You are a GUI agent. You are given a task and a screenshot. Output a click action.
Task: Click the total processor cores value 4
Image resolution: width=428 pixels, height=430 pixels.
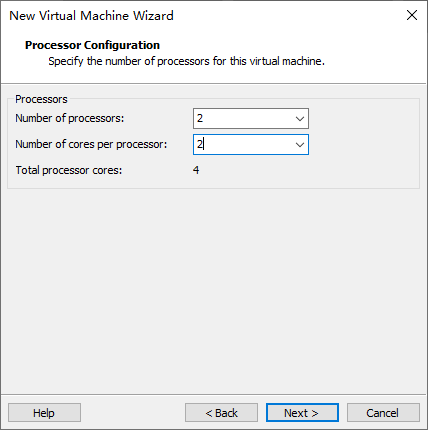[196, 170]
